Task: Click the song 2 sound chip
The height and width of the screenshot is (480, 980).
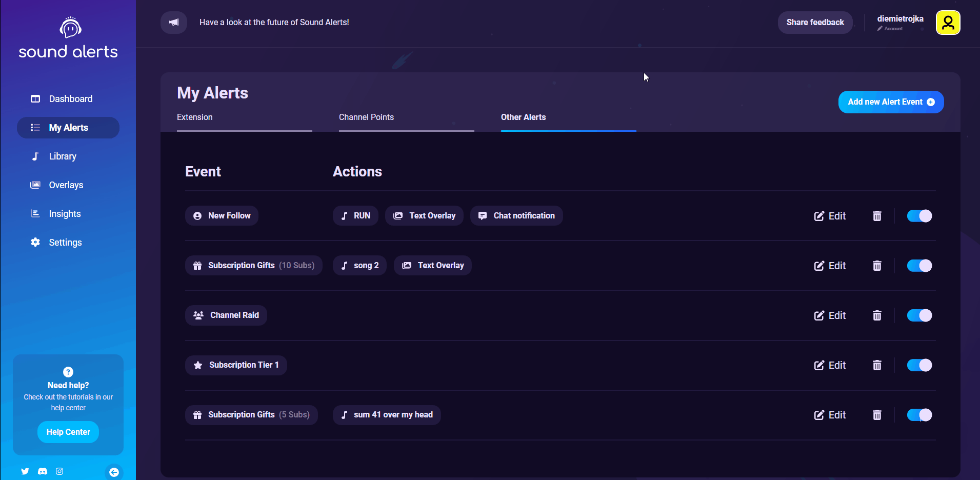Action: [359, 266]
